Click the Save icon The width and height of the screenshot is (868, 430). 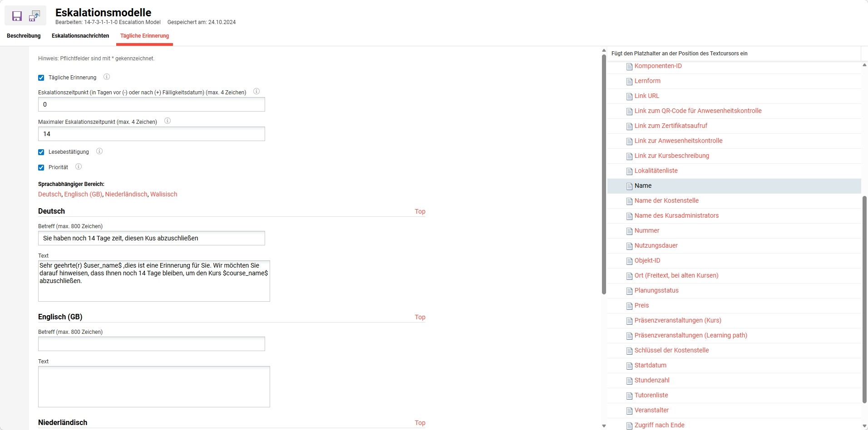point(17,16)
